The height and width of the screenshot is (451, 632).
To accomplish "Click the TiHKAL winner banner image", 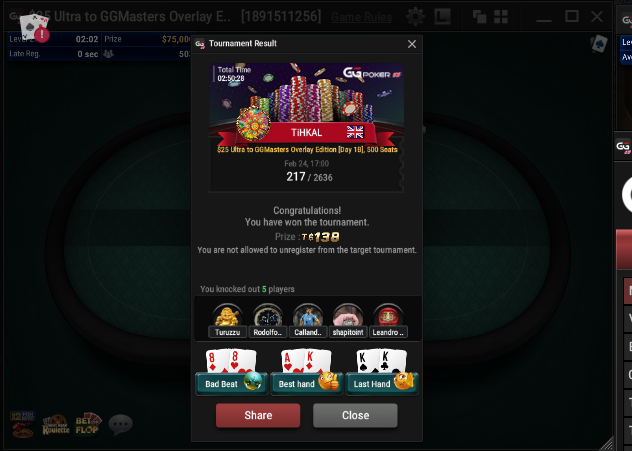I will coord(306,105).
